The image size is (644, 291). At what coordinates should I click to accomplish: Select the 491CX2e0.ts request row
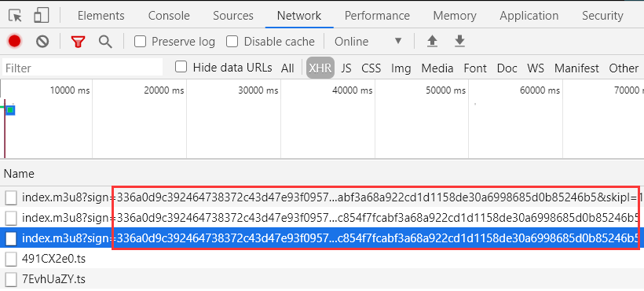click(322, 259)
